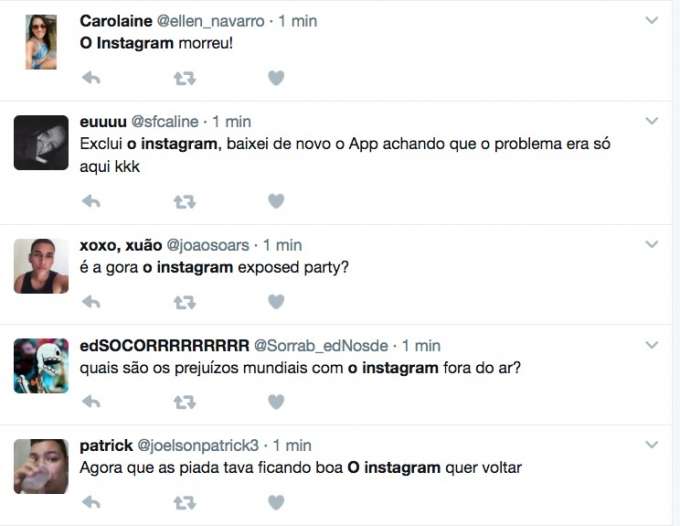Image resolution: width=680 pixels, height=526 pixels.
Task: Open edSOCORRRRRRRRR's avatar image
Action: pyautogui.click(x=41, y=366)
